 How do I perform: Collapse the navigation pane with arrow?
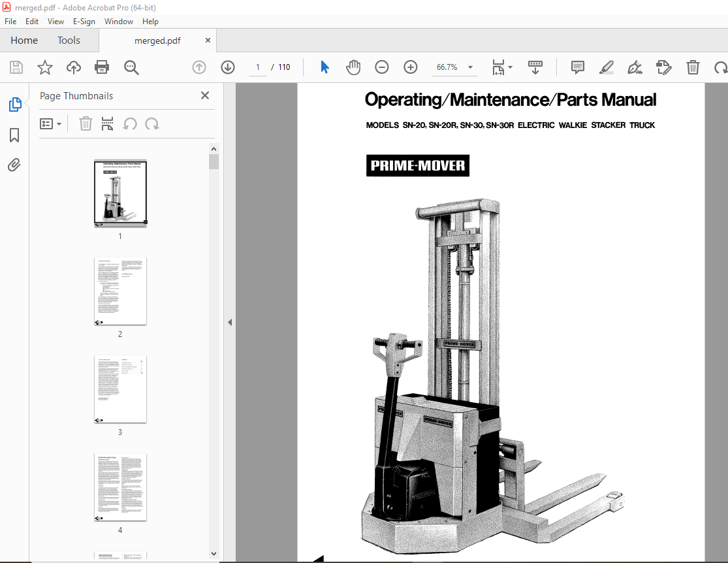[x=230, y=323]
